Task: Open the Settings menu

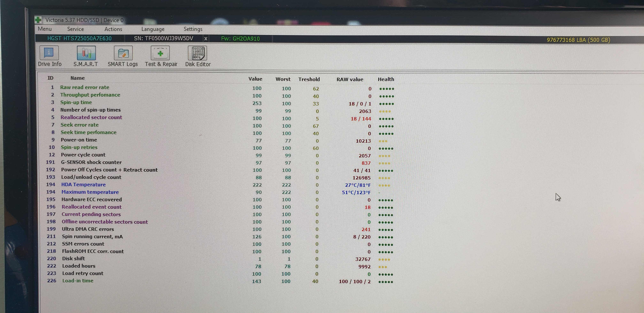Action: [x=193, y=29]
